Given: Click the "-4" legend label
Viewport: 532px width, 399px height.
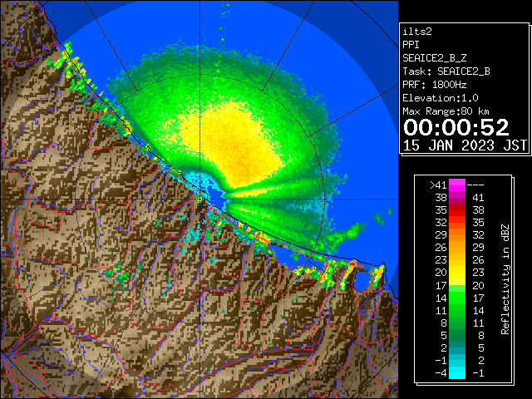Looking at the screenshot, I should (441, 372).
